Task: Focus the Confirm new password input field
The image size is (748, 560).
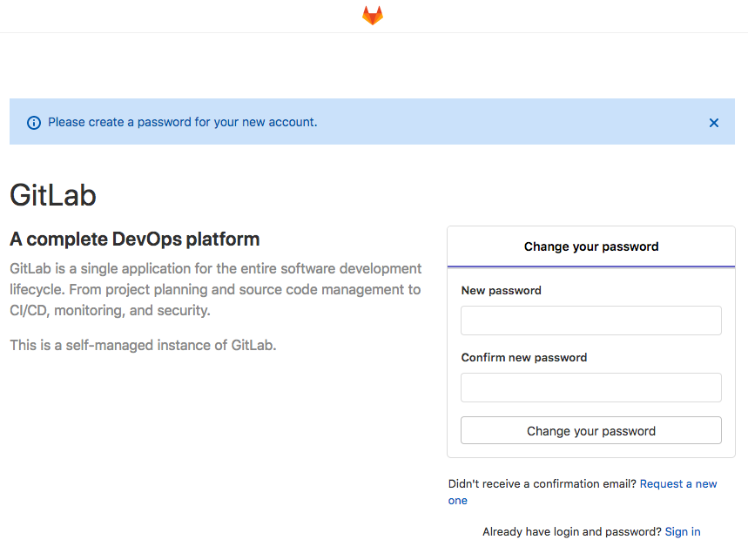Action: [x=590, y=388]
